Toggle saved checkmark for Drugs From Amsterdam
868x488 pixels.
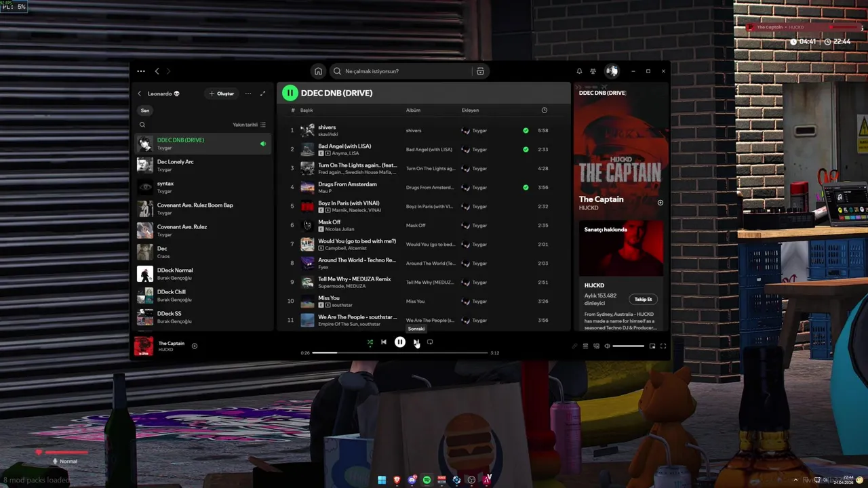point(526,187)
